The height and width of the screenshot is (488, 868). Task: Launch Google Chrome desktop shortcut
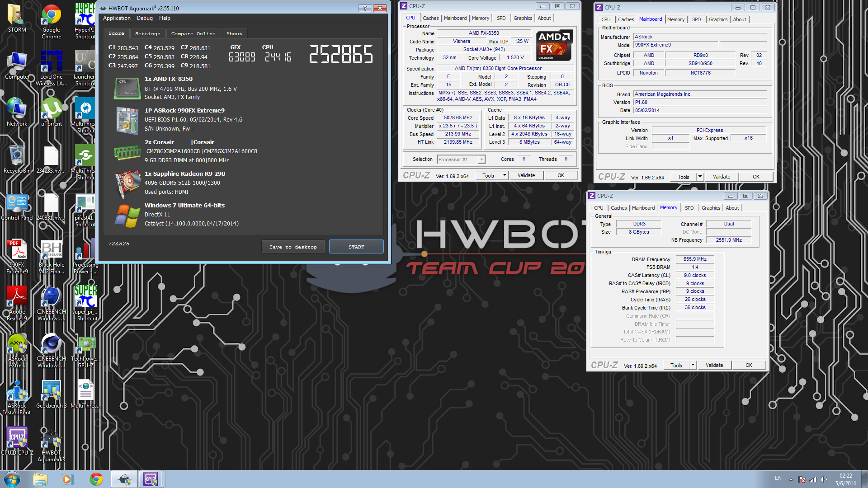(x=51, y=21)
